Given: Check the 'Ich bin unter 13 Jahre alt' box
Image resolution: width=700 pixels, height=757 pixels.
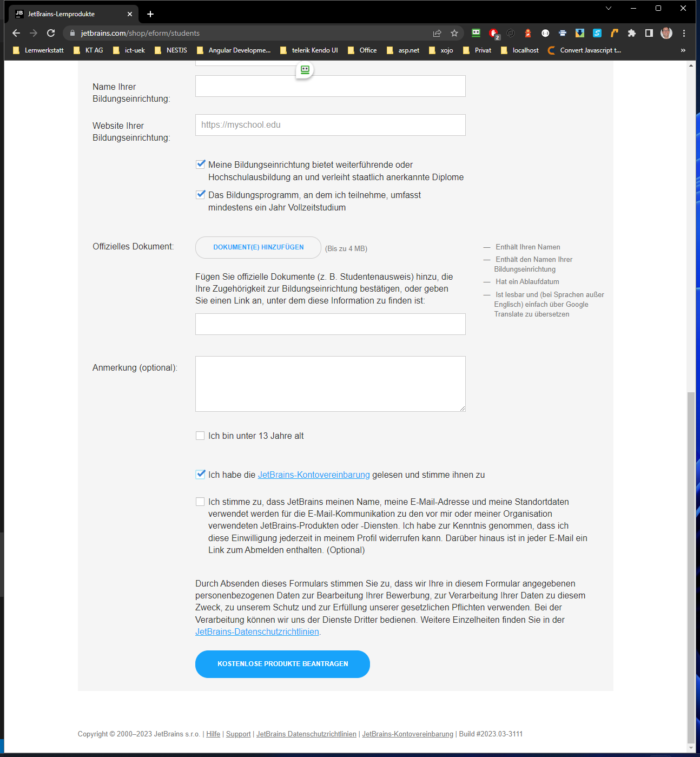Looking at the screenshot, I should point(200,436).
